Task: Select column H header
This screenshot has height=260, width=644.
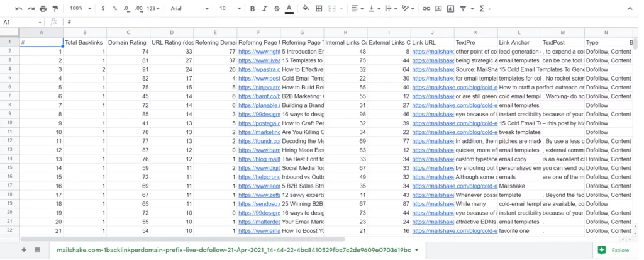Action: tap(345, 33)
